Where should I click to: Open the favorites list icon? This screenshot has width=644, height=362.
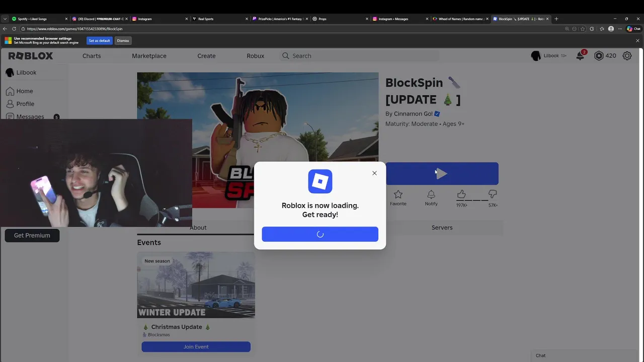tap(602, 29)
